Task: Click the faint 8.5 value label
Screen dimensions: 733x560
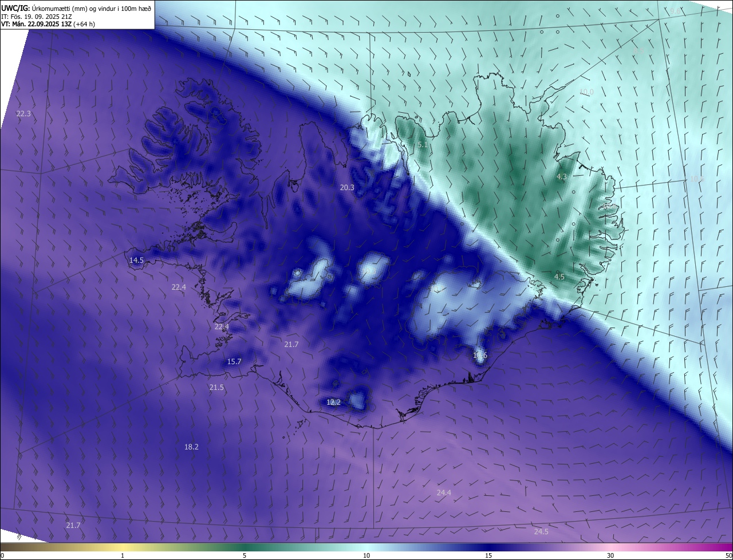Action: pyautogui.click(x=639, y=50)
